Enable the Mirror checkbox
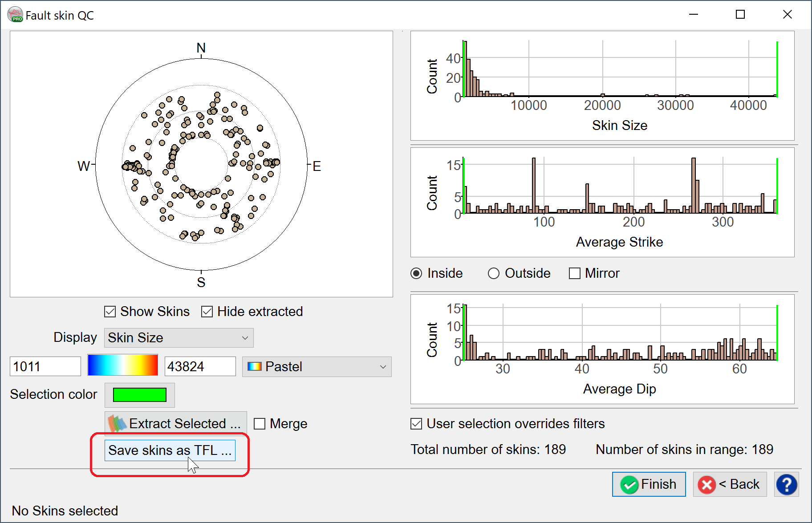 [575, 273]
